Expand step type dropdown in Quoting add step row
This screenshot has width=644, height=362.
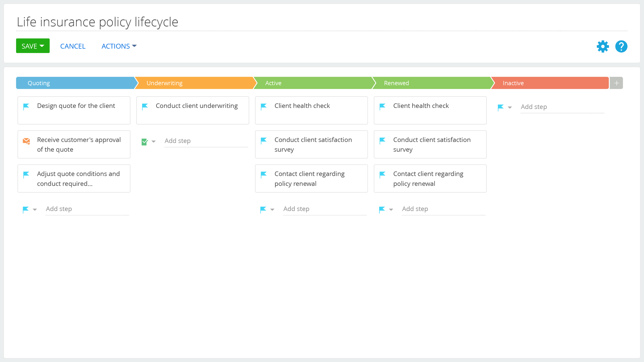[x=35, y=210]
